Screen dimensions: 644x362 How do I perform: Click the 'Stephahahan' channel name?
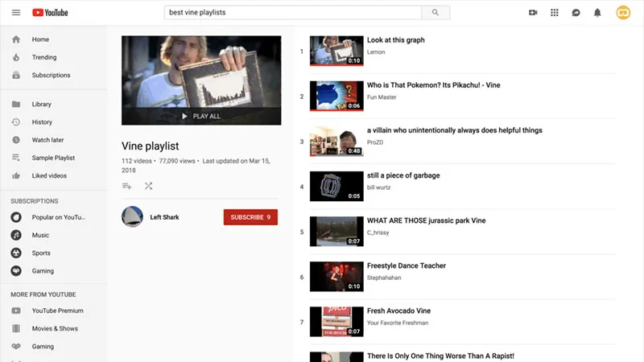click(x=384, y=278)
